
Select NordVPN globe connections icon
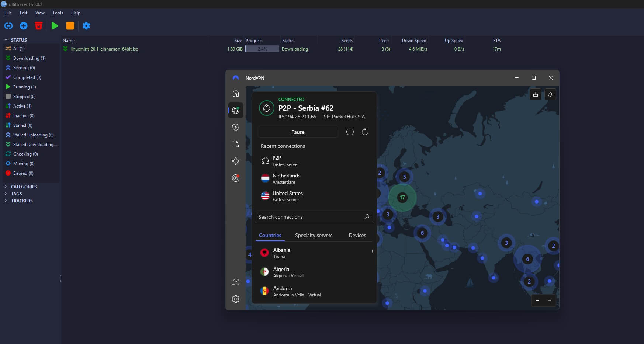(236, 110)
